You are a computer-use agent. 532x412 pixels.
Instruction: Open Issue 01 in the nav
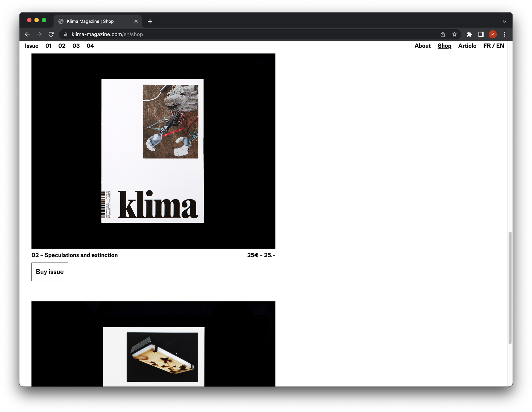click(x=48, y=46)
